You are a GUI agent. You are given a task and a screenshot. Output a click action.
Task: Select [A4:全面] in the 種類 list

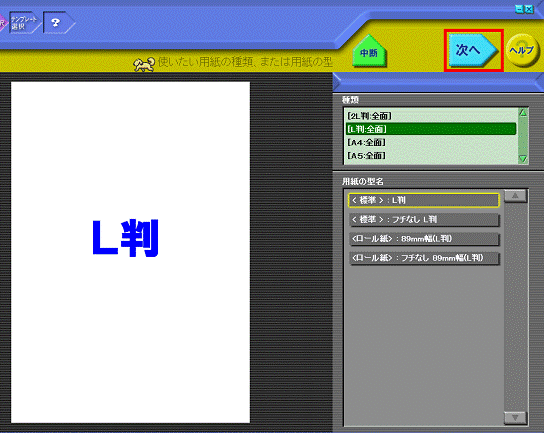[x=431, y=142]
